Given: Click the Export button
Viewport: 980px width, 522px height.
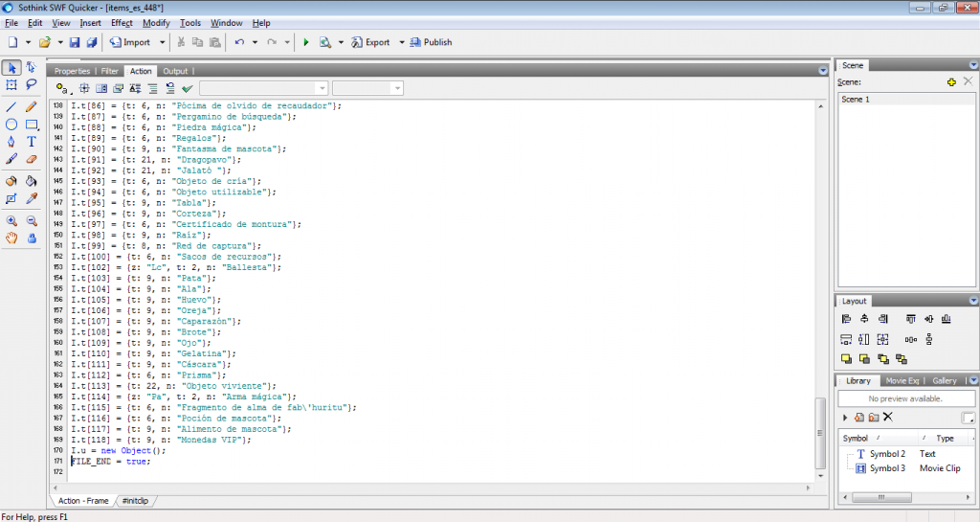Looking at the screenshot, I should (x=370, y=42).
